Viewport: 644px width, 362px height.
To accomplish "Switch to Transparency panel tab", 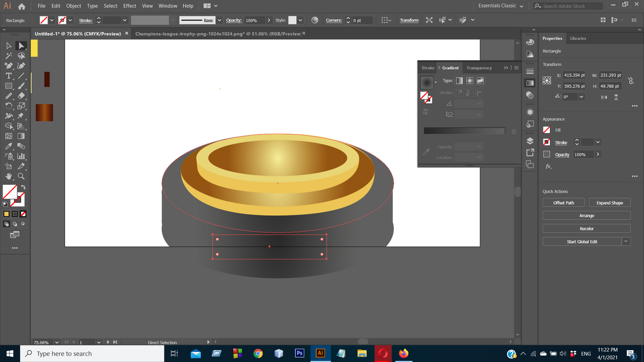I will point(479,67).
